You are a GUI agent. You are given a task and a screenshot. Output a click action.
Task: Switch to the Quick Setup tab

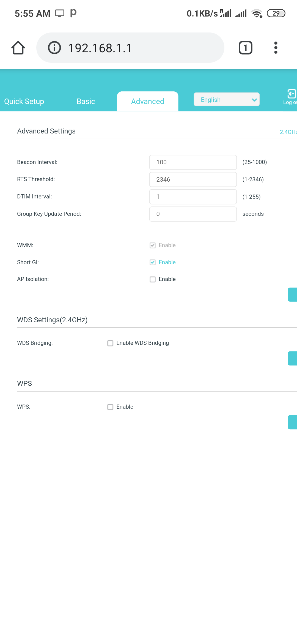(24, 102)
